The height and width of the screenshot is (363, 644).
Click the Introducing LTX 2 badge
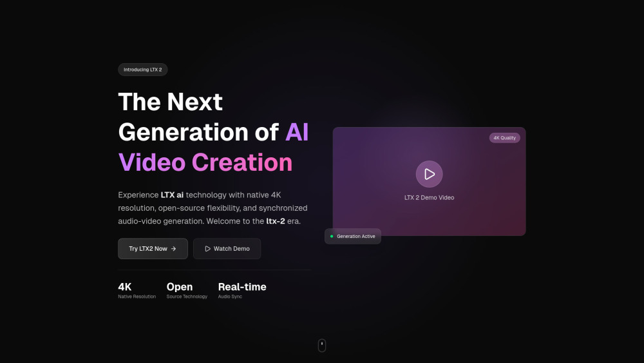pos(142,70)
